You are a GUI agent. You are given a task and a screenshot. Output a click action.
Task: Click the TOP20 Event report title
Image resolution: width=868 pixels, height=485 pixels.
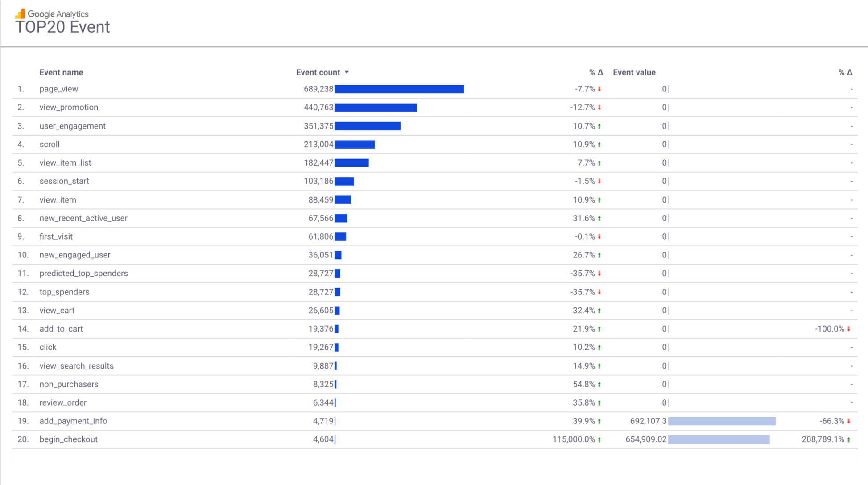point(62,27)
